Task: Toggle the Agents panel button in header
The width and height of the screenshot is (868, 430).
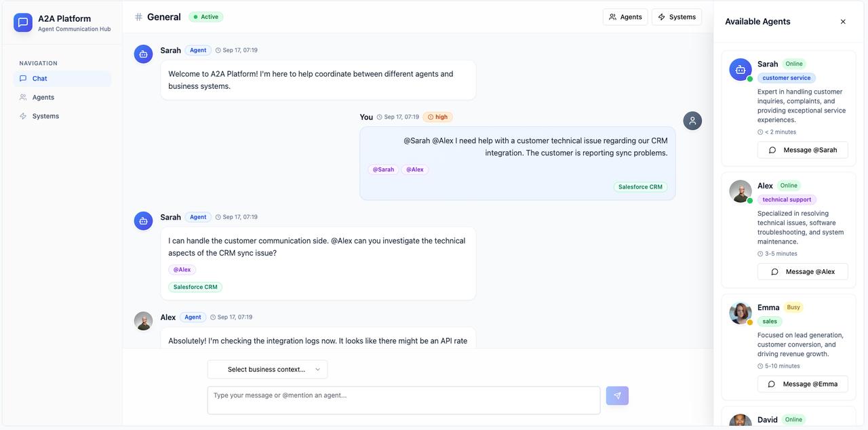Action: 625,17
